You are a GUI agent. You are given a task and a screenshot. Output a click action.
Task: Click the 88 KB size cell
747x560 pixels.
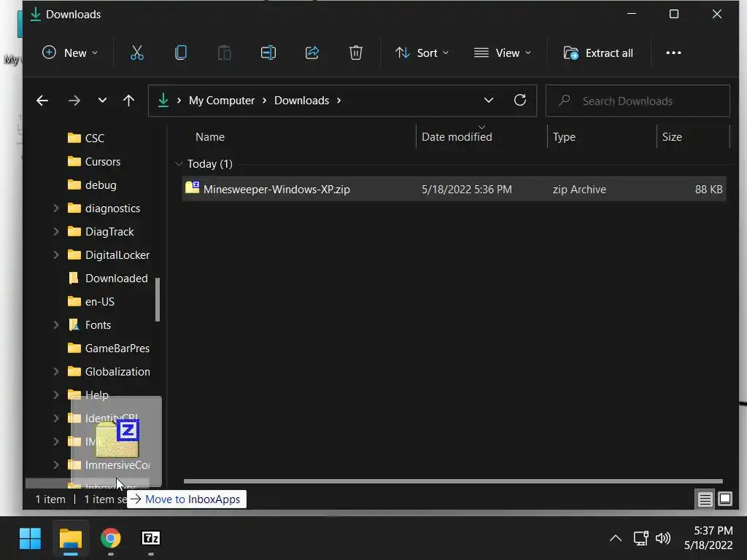point(708,189)
